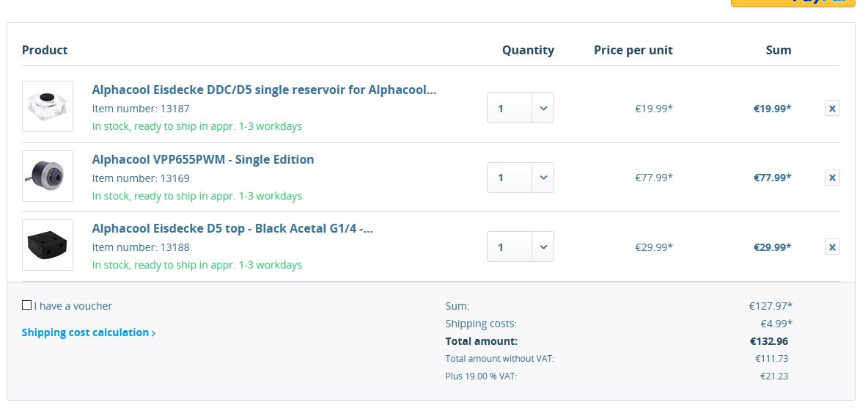Open Alphacool VPP655PWM - Single Edition link
The image size is (868, 408).
(203, 159)
